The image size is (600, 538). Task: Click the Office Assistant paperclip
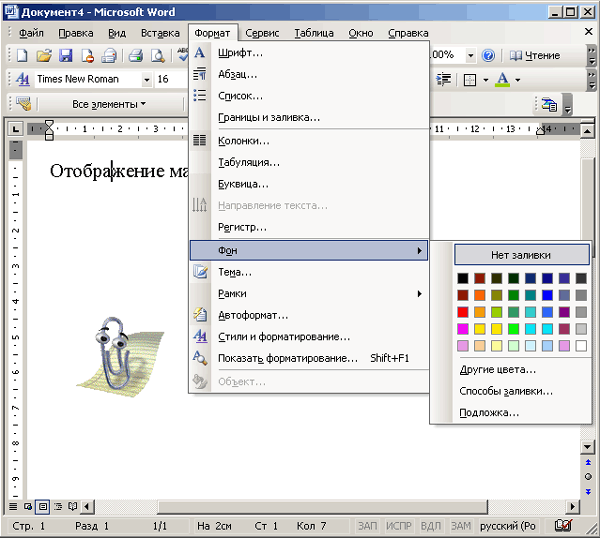click(120, 357)
